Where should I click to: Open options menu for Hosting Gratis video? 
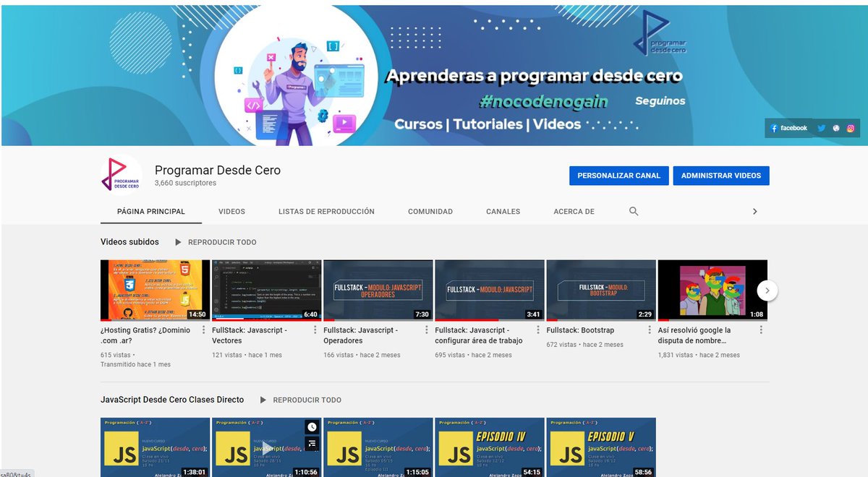point(203,330)
